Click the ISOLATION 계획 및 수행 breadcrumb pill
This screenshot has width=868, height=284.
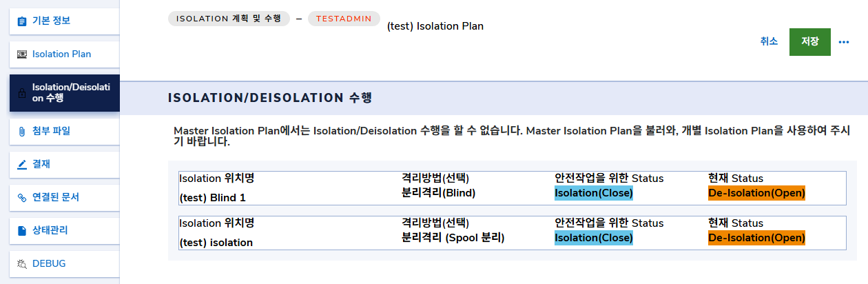point(228,19)
